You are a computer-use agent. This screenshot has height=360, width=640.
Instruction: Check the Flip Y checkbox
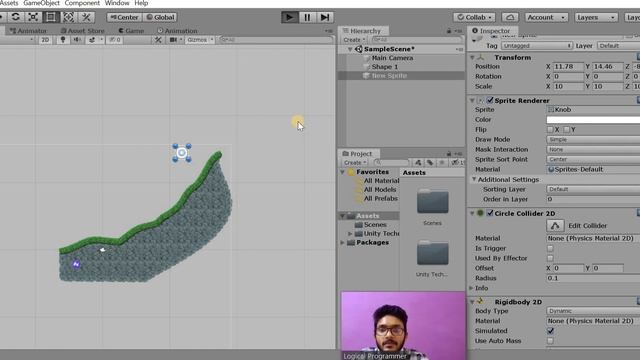566,129
